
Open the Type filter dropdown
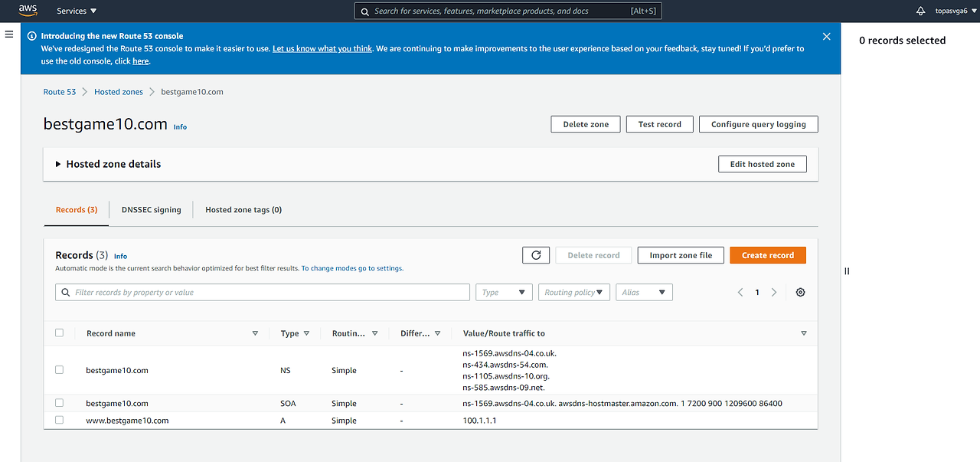pyautogui.click(x=504, y=292)
